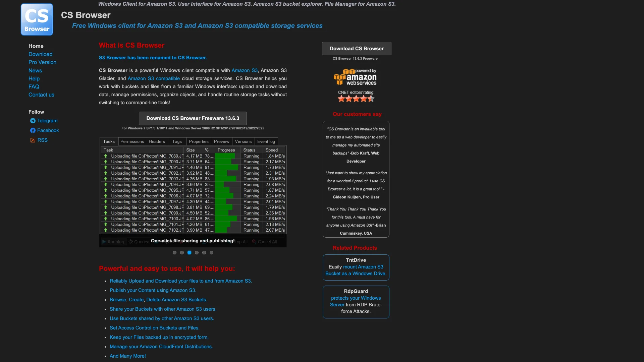644x362 pixels.
Task: Click the upload tasks screenshot slide
Action: pyautogui.click(x=193, y=192)
